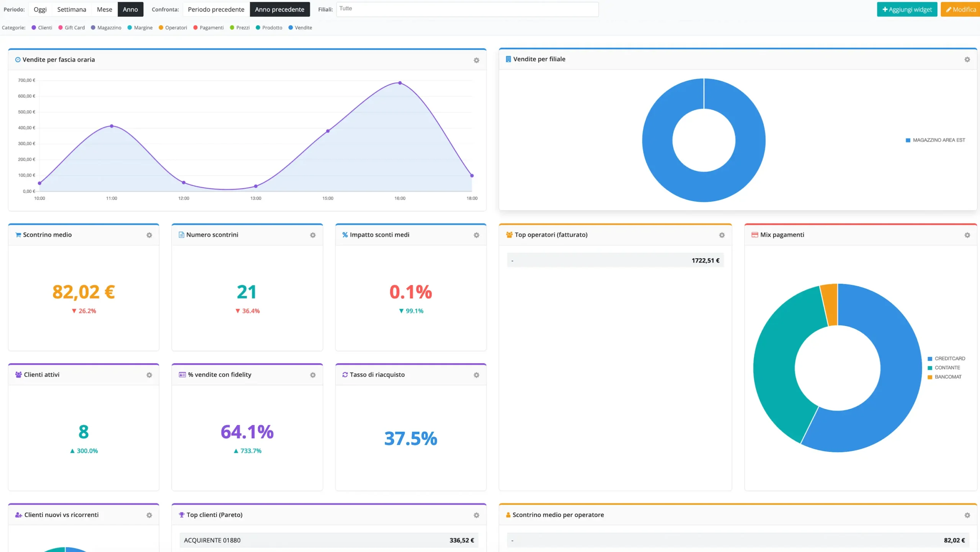The width and height of the screenshot is (980, 552).
Task: Select the Mese period tab
Action: tap(105, 9)
